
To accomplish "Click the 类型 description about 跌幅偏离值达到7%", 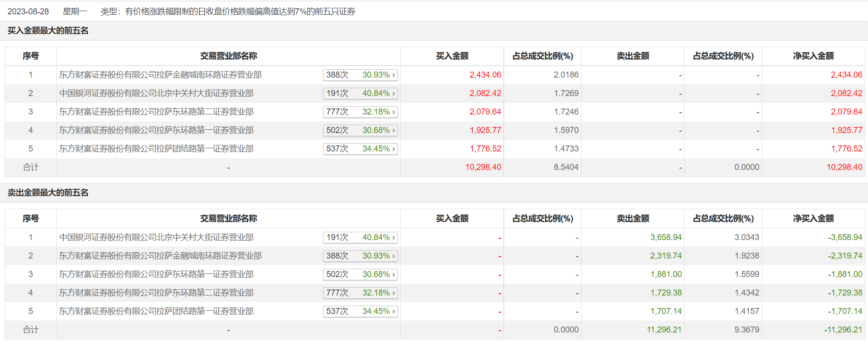I will coord(228,12).
